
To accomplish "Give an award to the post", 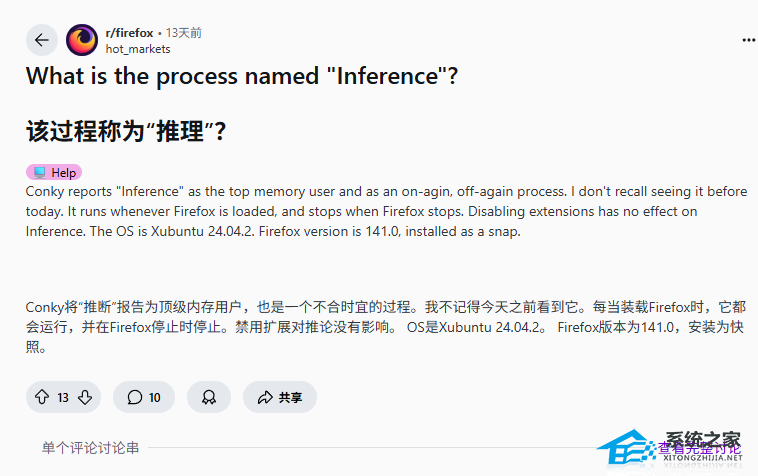I will (209, 397).
